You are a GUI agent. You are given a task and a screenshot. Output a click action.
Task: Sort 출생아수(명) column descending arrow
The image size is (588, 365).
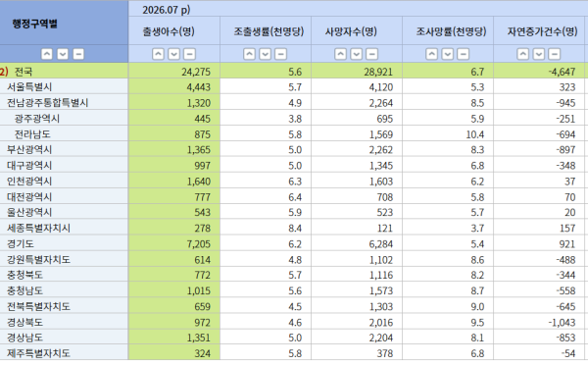click(x=173, y=54)
